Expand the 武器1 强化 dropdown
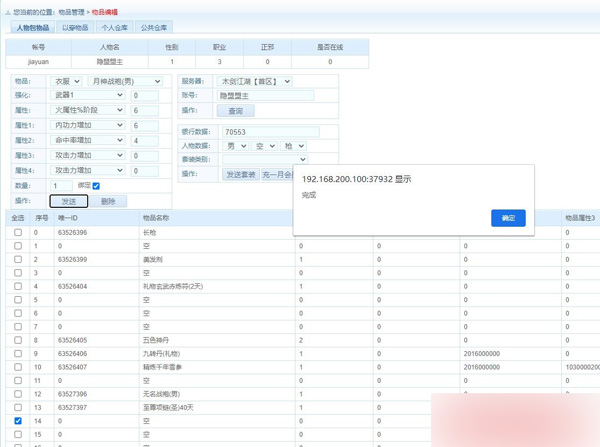 (88, 95)
